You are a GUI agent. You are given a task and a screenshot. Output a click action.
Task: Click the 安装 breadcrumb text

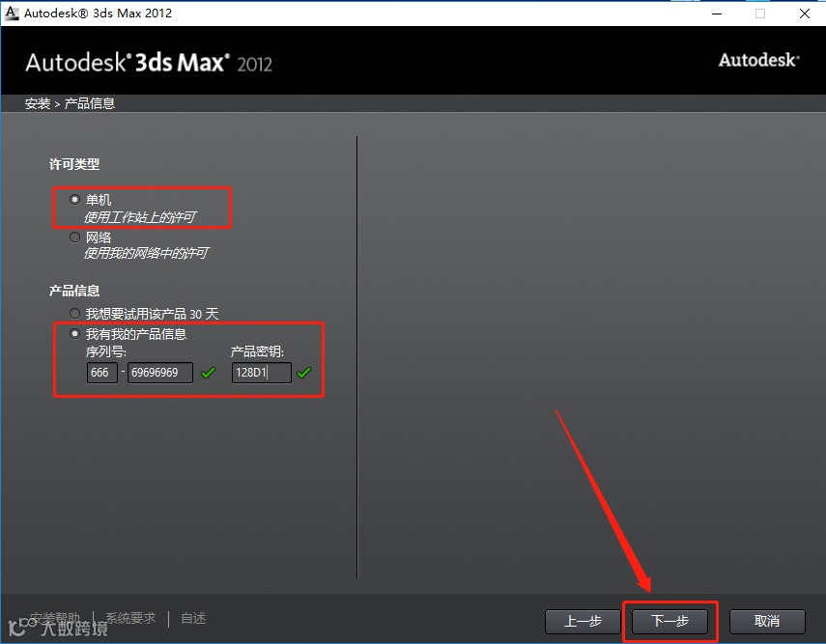(38, 103)
